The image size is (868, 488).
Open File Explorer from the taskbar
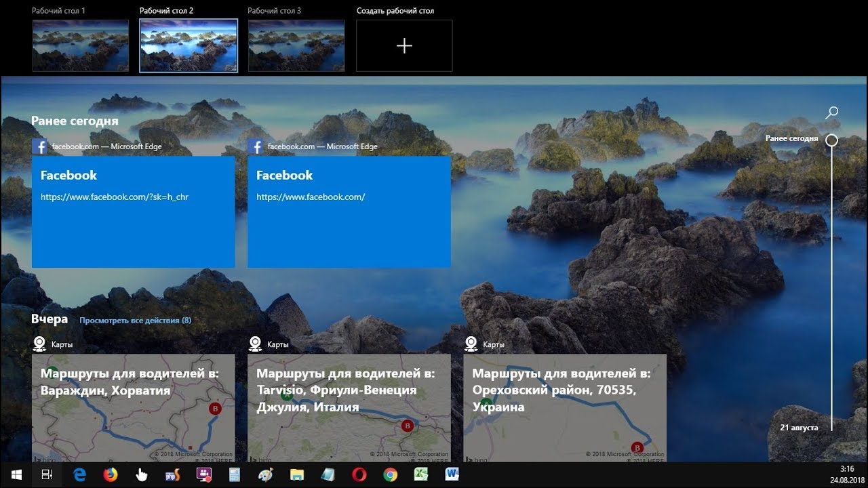[x=297, y=474]
